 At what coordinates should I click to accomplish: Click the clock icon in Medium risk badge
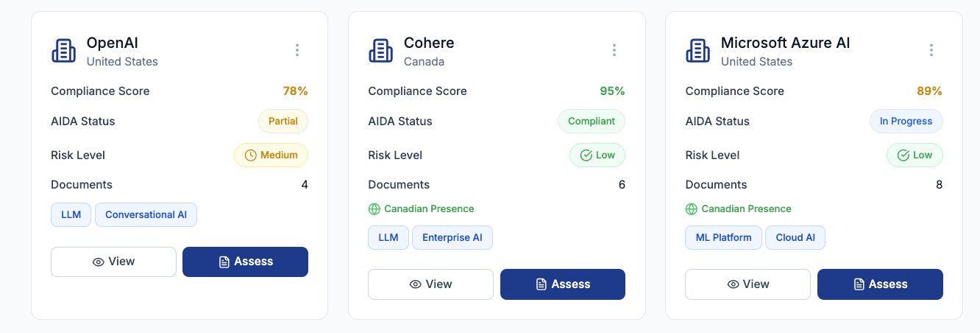[x=250, y=155]
